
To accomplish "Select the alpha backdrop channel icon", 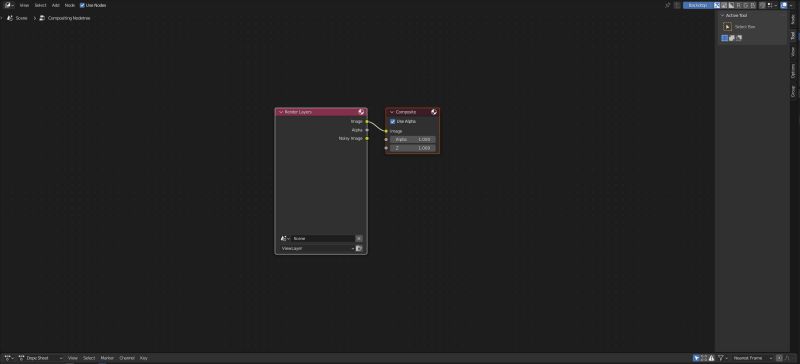I will (731, 5).
